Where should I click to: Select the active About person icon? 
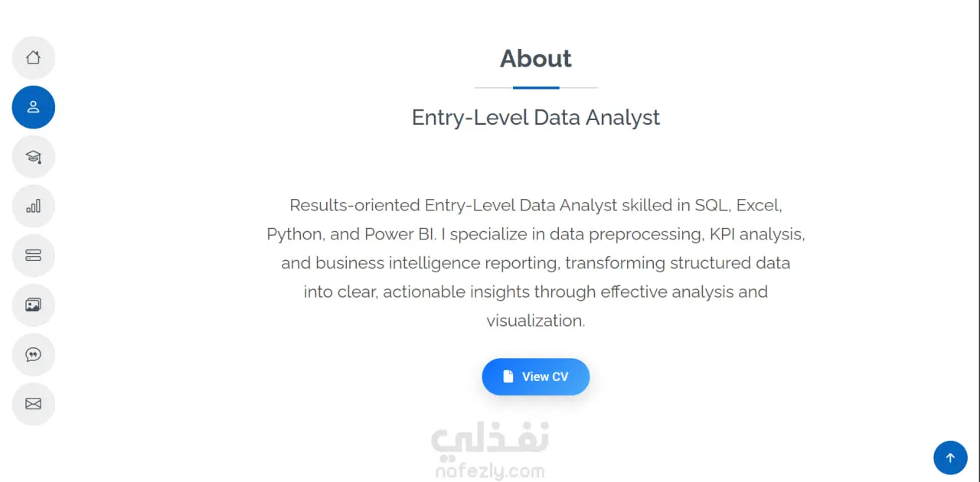pyautogui.click(x=33, y=107)
